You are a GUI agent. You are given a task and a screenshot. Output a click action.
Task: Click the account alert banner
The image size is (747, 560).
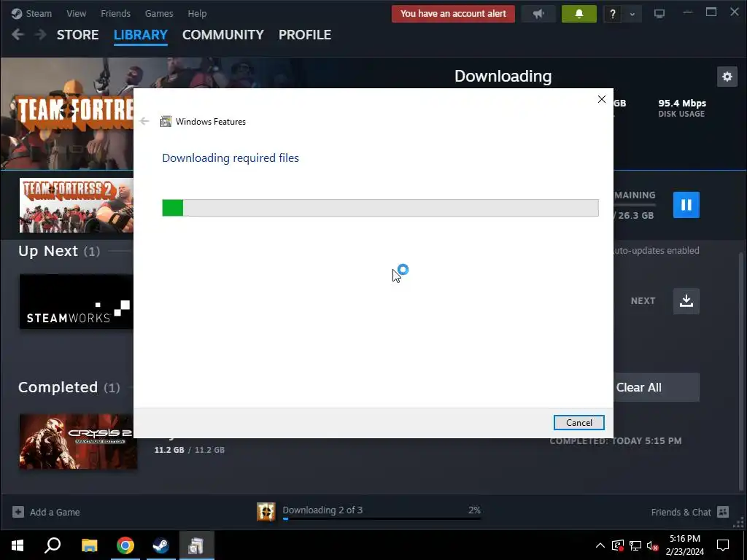(453, 14)
